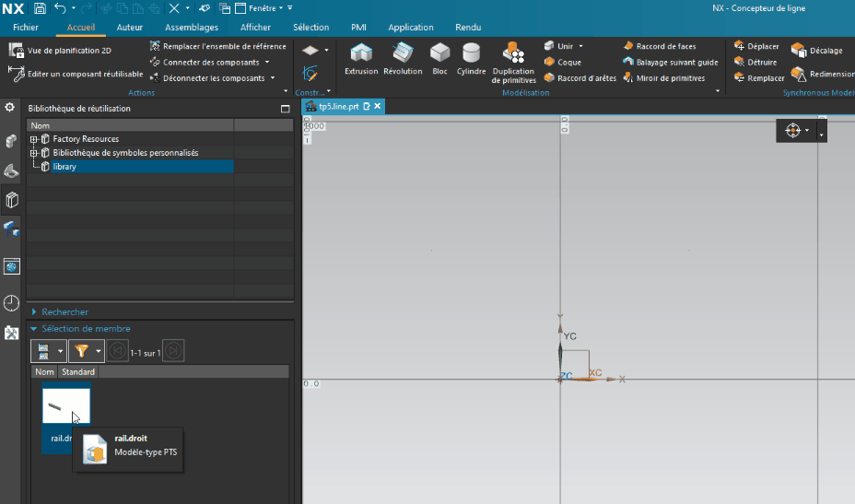
Task: Switch to the Auteur ribbon tab
Action: click(x=129, y=28)
